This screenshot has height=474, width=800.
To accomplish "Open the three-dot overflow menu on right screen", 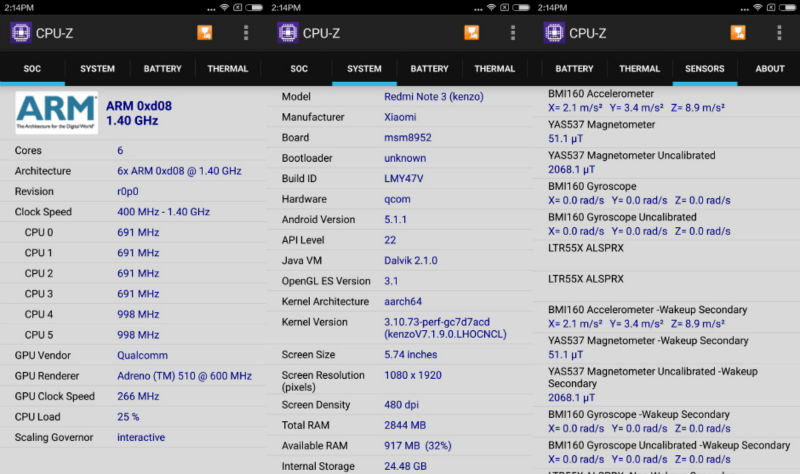I will (x=779, y=33).
